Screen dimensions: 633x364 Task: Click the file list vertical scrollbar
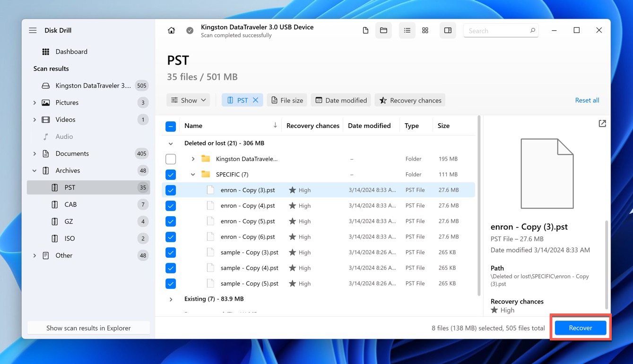click(479, 205)
